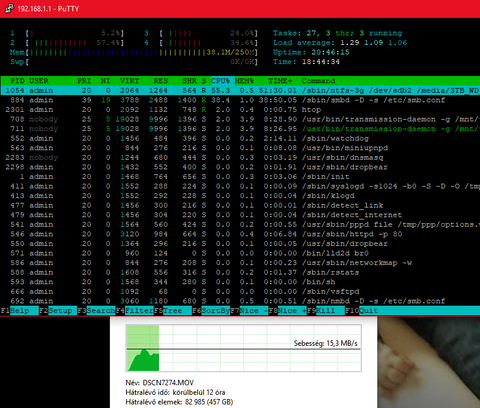Click the Time: 18:44:34 line
480x408 pixels.
coord(306,62)
